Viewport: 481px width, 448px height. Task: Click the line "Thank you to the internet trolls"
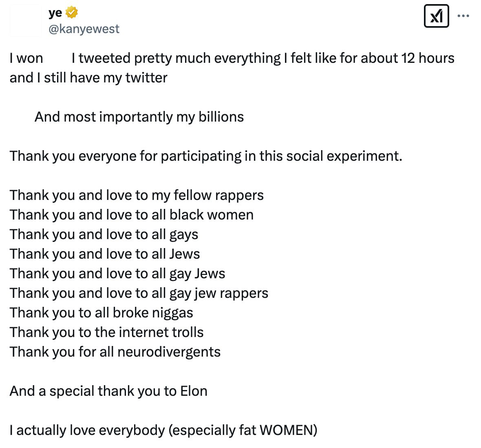click(106, 332)
